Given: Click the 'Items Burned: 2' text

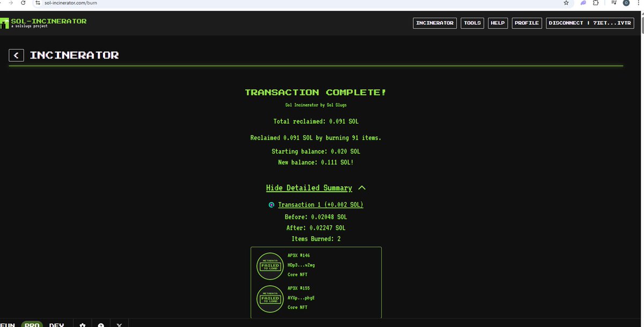Looking at the screenshot, I should coord(316,238).
